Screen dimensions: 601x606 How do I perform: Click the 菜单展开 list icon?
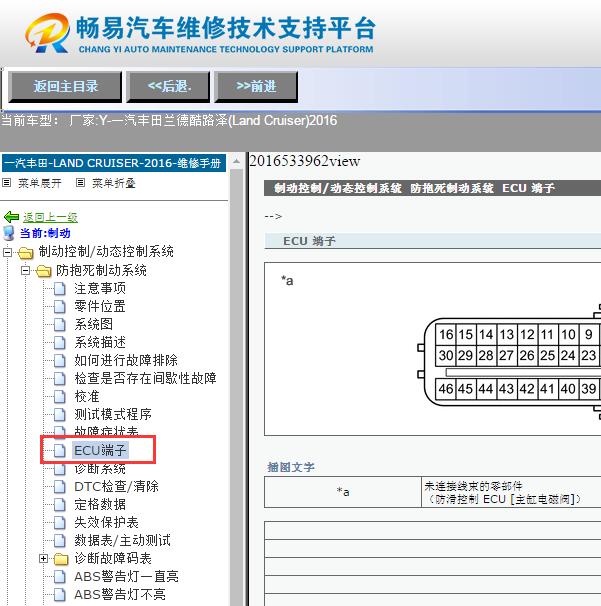7,182
